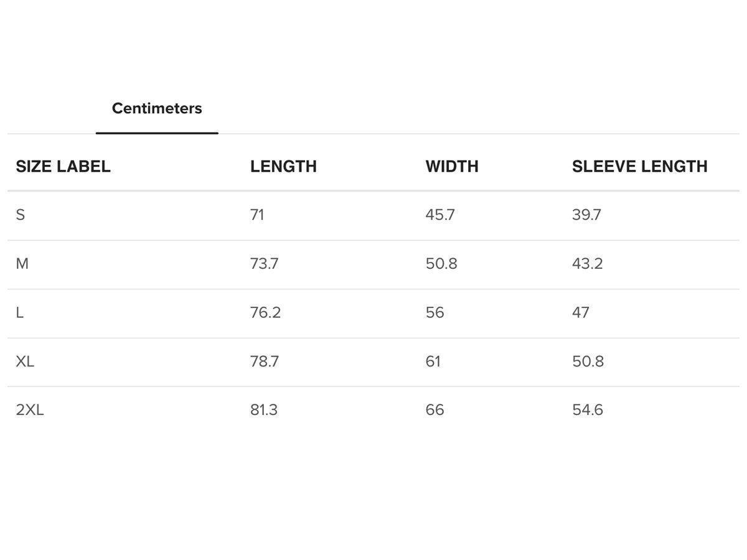Click the SLEEVE LENGTH column header
Screen dimensions: 747x560
[x=639, y=167]
